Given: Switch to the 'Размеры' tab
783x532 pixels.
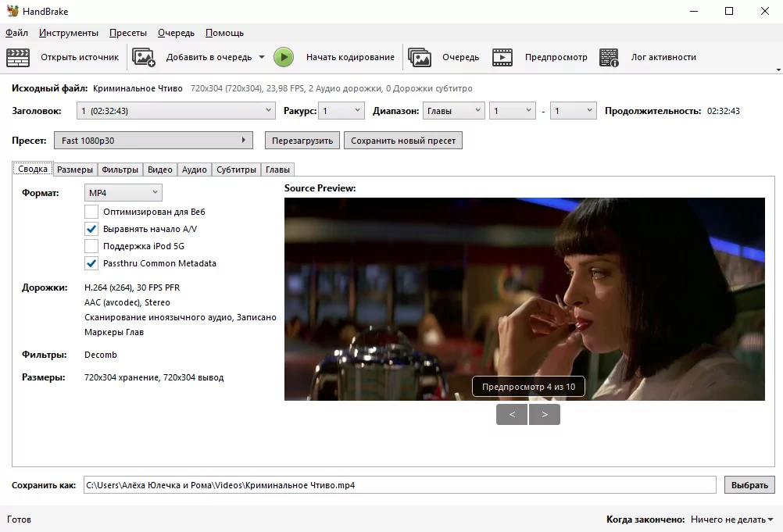Looking at the screenshot, I should coord(75,170).
